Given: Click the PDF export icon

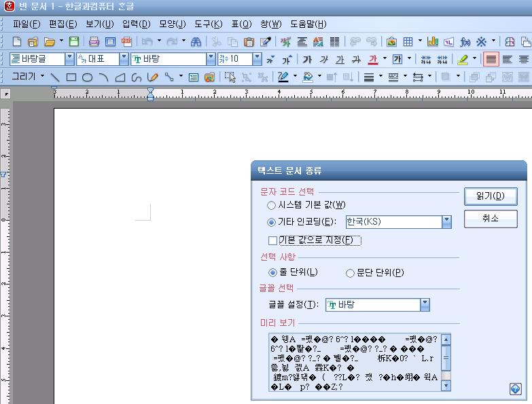Looking at the screenshot, I should (x=126, y=41).
